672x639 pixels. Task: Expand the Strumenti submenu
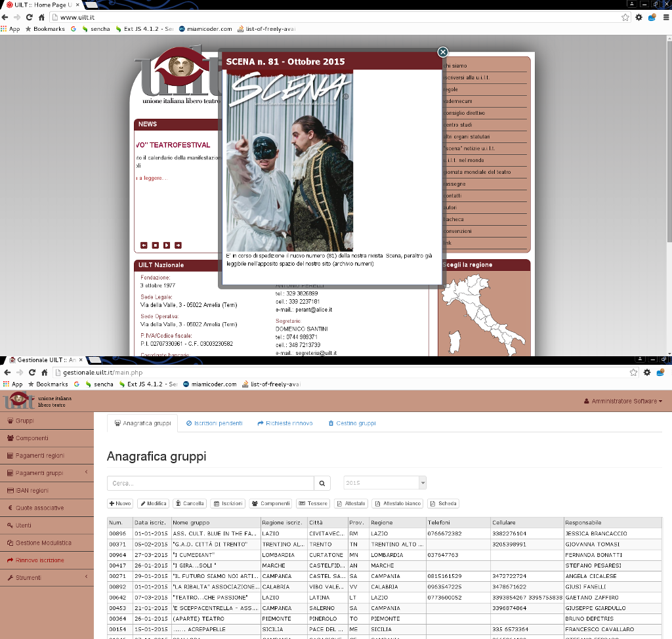(x=47, y=578)
